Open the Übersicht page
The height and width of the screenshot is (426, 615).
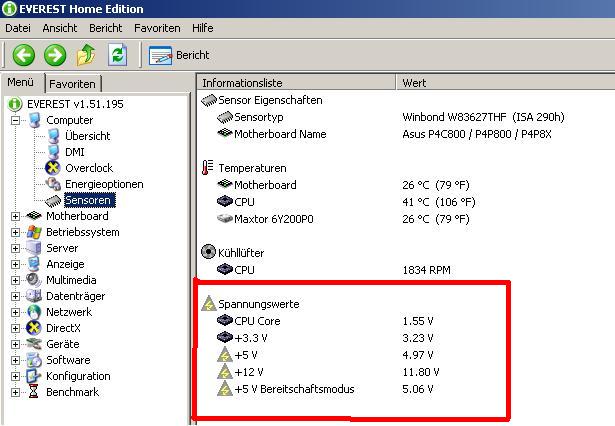pyautogui.click(x=87, y=136)
